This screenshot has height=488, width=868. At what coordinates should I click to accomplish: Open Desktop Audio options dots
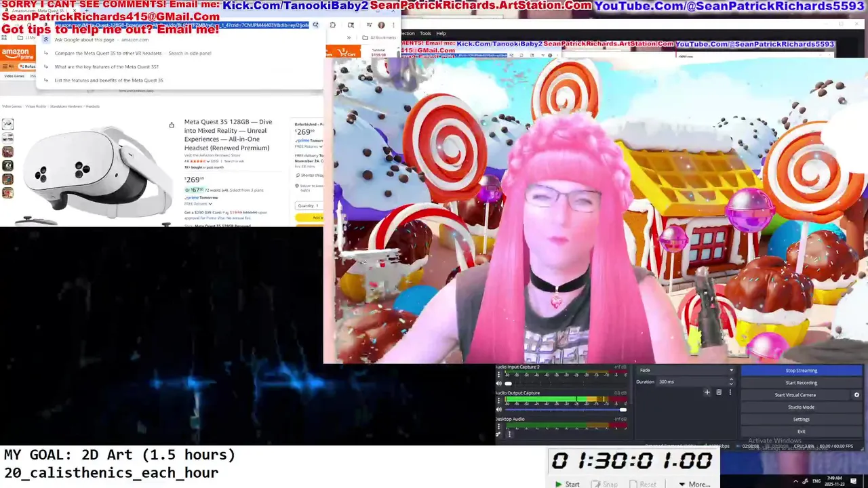(x=499, y=426)
